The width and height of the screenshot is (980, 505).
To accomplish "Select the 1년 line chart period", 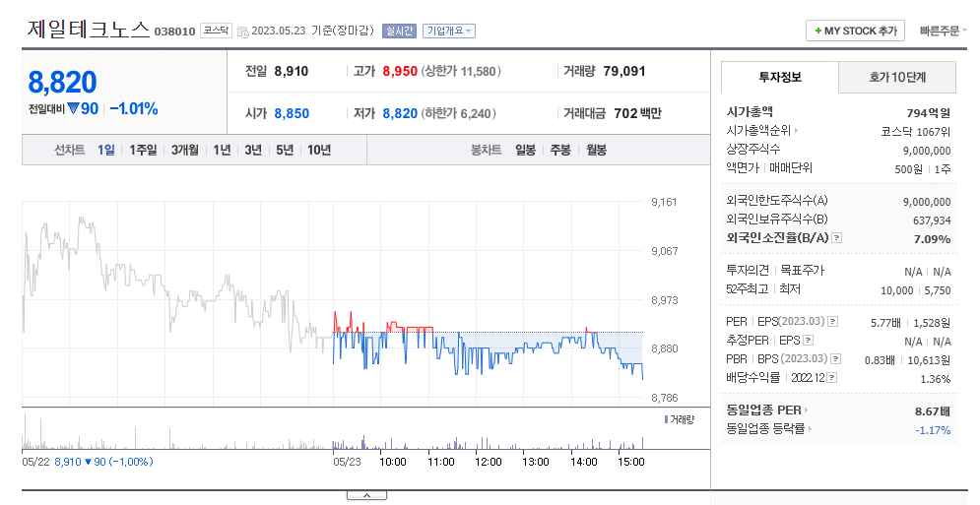I will [x=222, y=150].
